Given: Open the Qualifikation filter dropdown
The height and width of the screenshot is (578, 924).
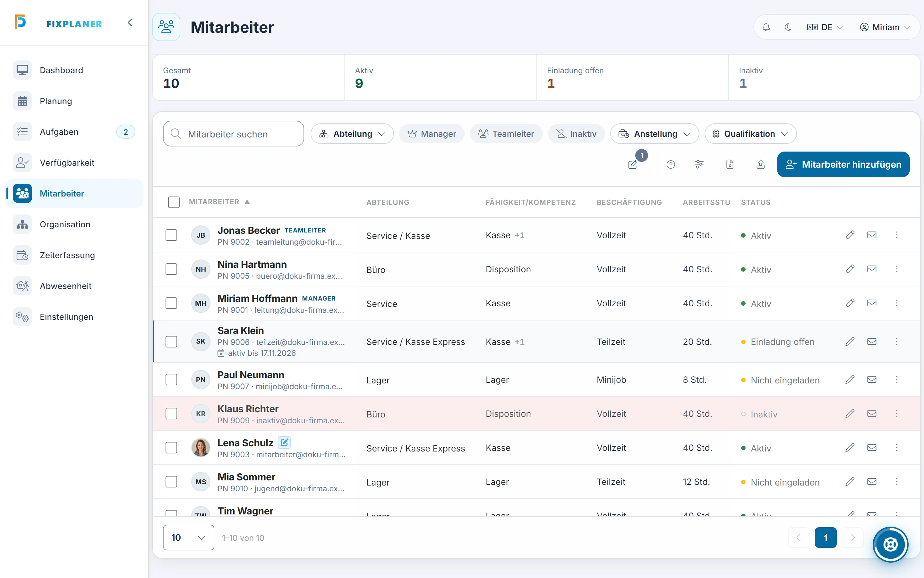Looking at the screenshot, I should tap(750, 134).
